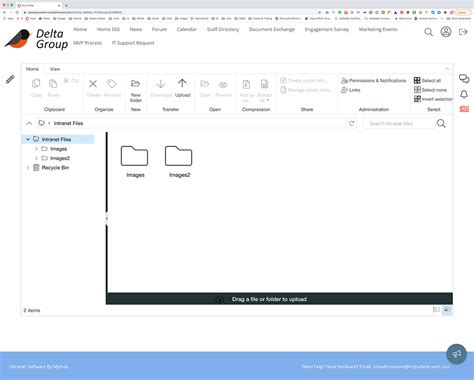Image resolution: width=474 pixels, height=380 pixels.
Task: Open Permissions & Notifications
Action: click(374, 80)
